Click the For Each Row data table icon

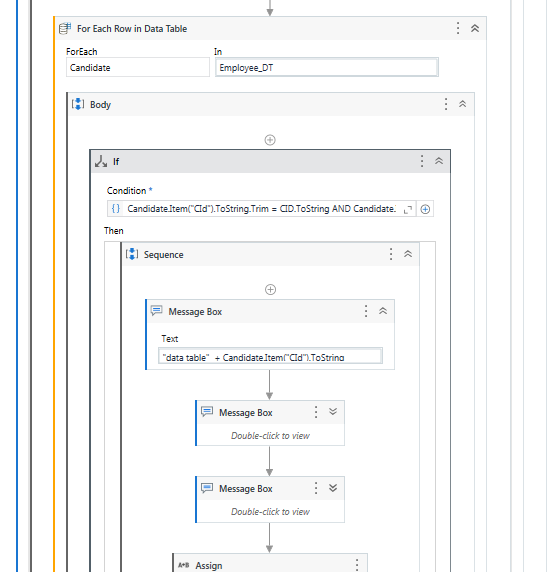tap(65, 28)
